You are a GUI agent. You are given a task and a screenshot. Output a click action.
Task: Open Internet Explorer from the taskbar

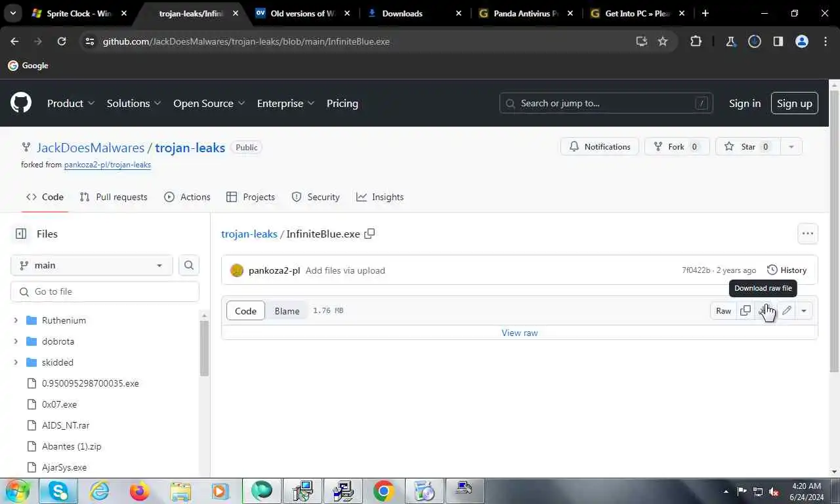(99, 491)
